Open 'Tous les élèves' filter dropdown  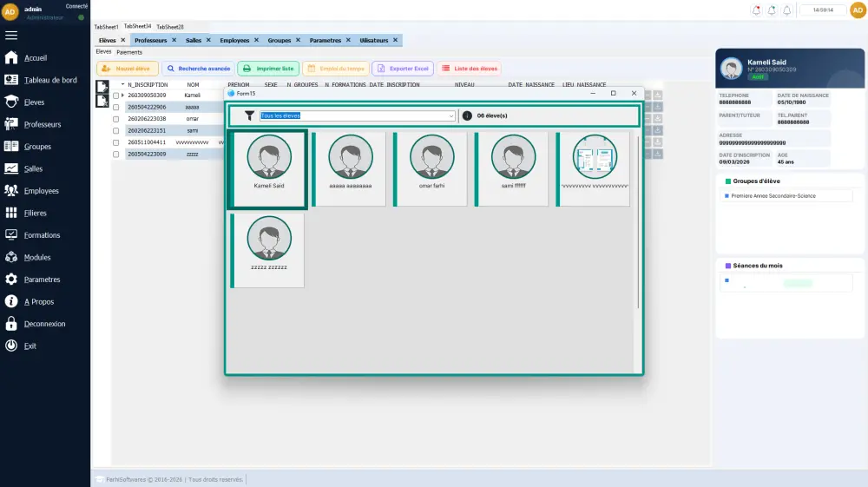[451, 115]
